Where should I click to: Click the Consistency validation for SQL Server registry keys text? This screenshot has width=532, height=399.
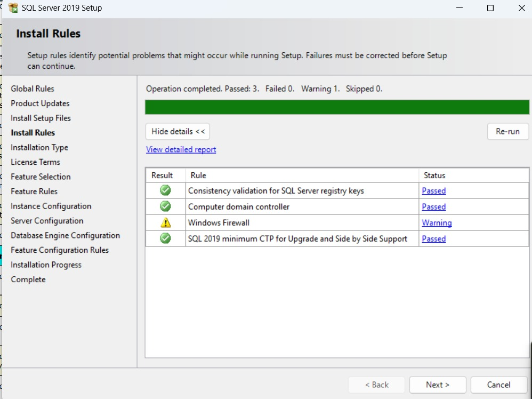276,191
